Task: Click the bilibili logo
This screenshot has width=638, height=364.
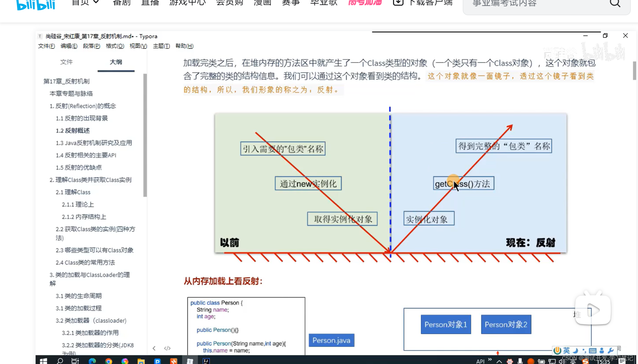Action: 36,5
